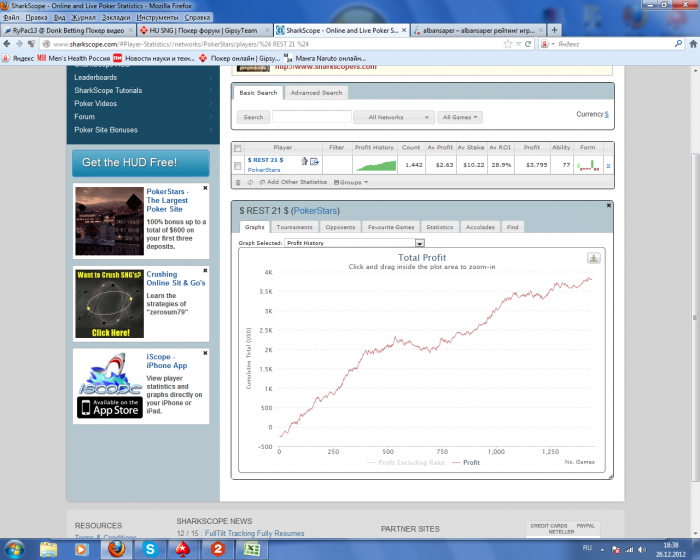Open the Закладки menu in Firefox
This screenshot has height=560, width=700.
116,17
